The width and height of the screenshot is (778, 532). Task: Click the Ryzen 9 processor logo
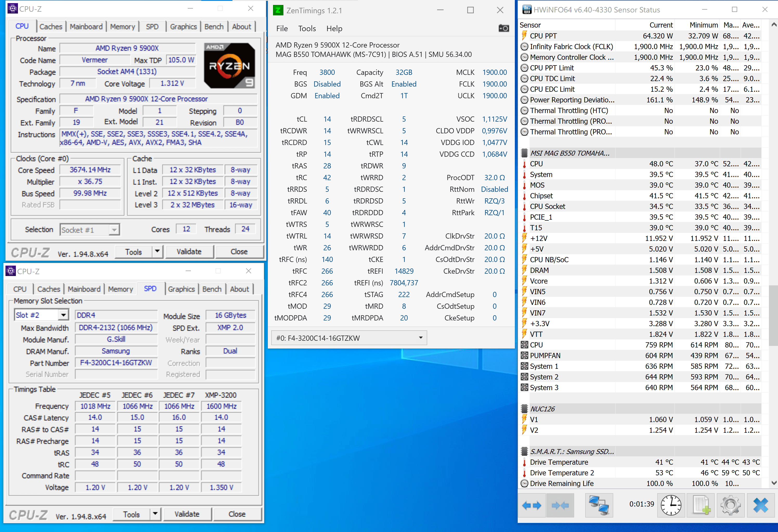[229, 65]
